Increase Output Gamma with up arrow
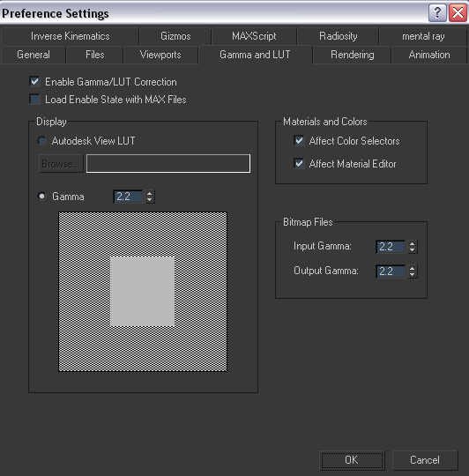The image size is (469, 476). pyautogui.click(x=413, y=268)
